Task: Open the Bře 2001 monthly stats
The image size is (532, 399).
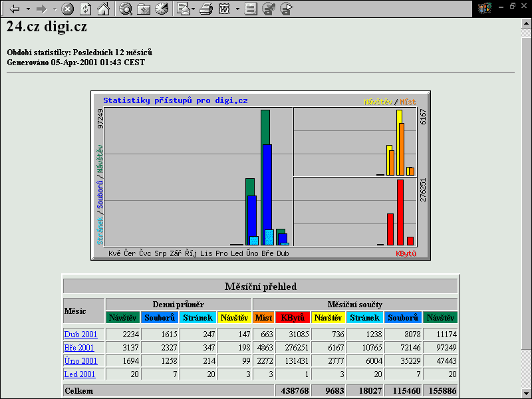Action: point(79,347)
